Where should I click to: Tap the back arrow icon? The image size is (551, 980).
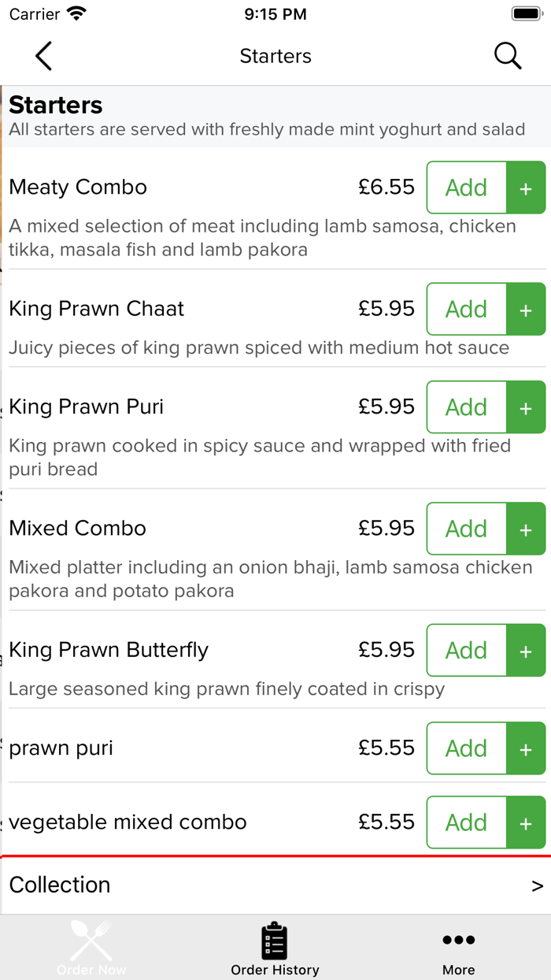pos(43,56)
